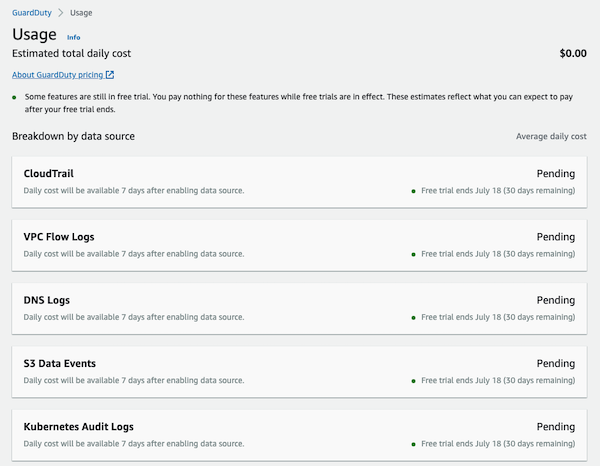Click the breadcrumb chevron separator

(x=60, y=13)
